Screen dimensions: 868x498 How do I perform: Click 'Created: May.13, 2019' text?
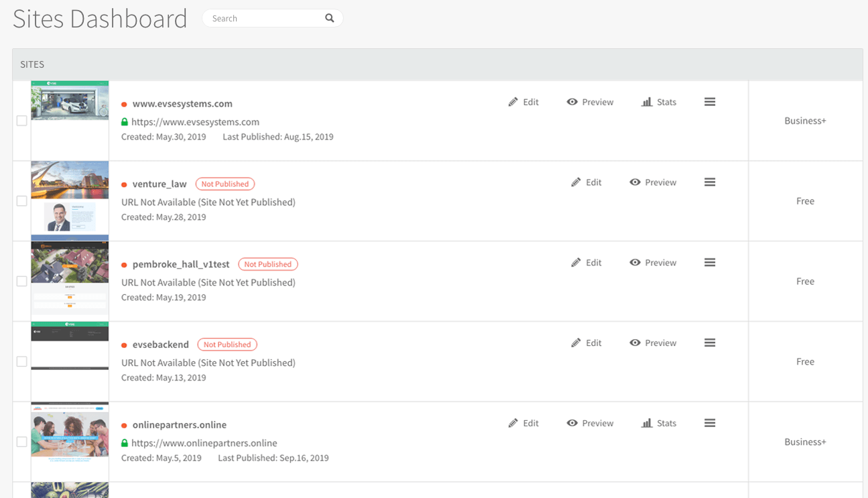[x=164, y=378]
